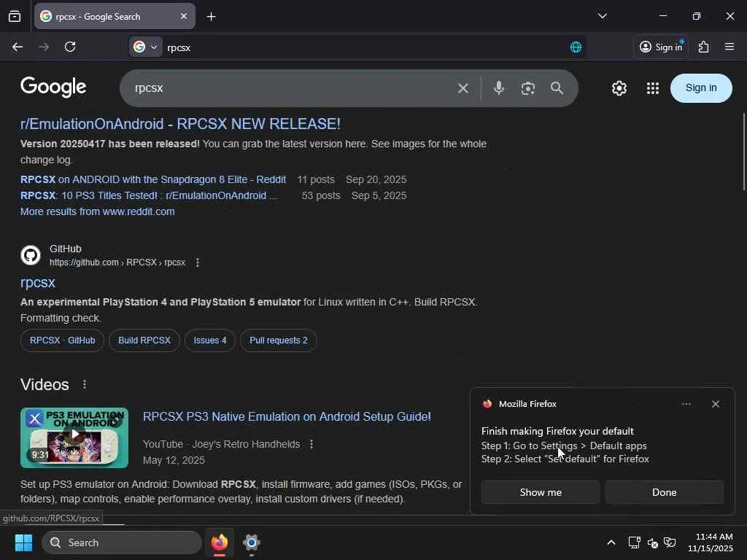747x560 pixels.
Task: Click the muted volume tray icon
Action: click(x=653, y=542)
